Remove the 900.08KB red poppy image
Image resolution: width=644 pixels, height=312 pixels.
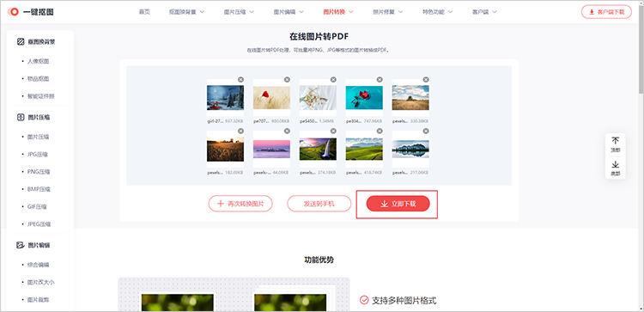click(287, 79)
